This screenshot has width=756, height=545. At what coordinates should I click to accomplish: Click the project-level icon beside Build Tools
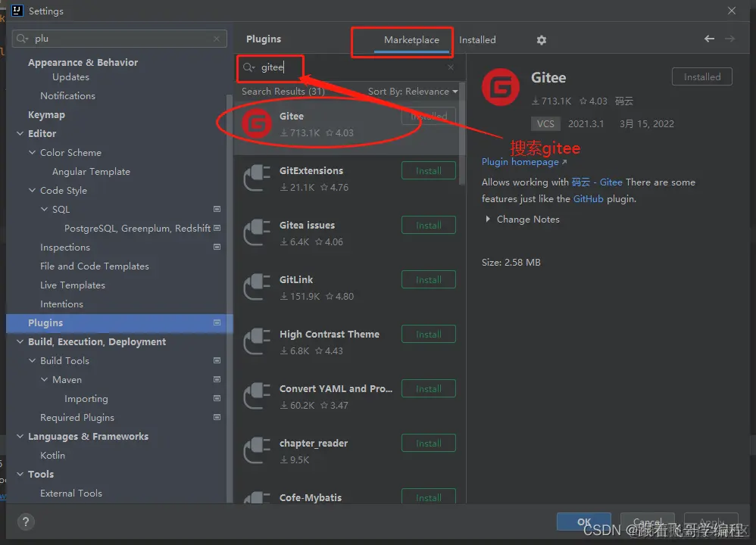[x=217, y=360]
